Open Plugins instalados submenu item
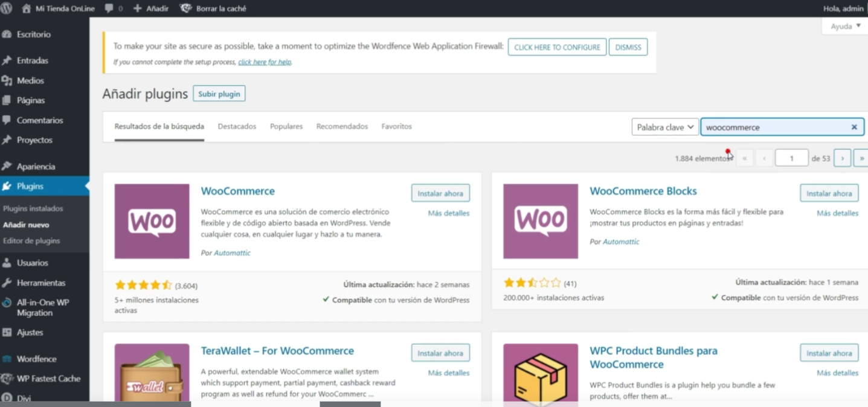Image resolution: width=868 pixels, height=407 pixels. click(33, 208)
